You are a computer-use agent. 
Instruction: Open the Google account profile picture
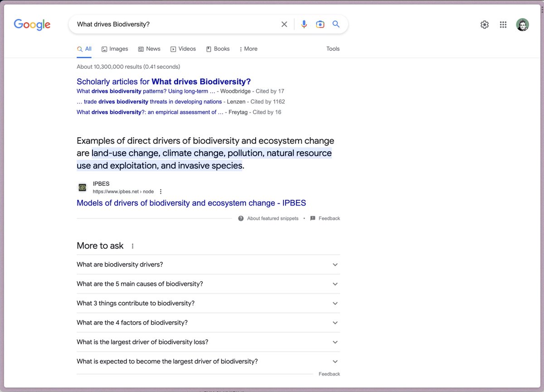(523, 25)
